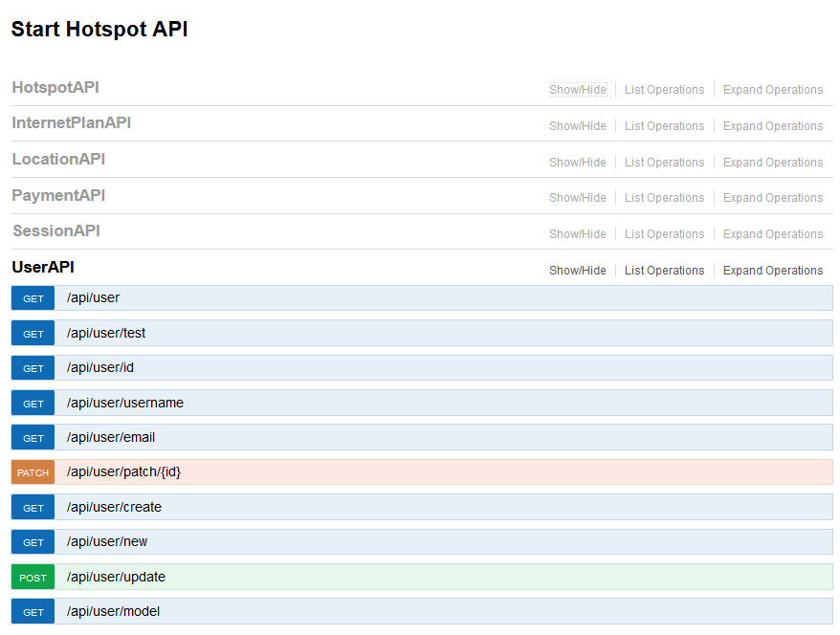Click the GET badge for /api/user/id

click(x=33, y=368)
